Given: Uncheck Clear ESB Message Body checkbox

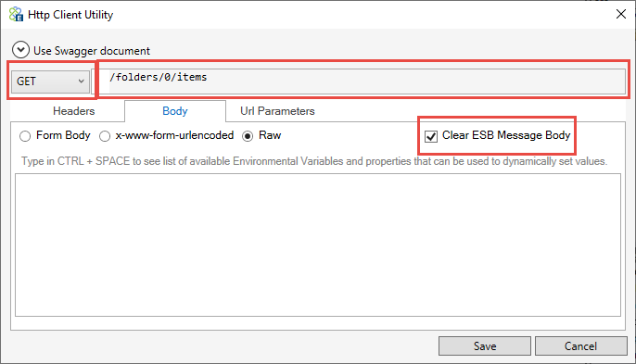Looking at the screenshot, I should coord(431,136).
